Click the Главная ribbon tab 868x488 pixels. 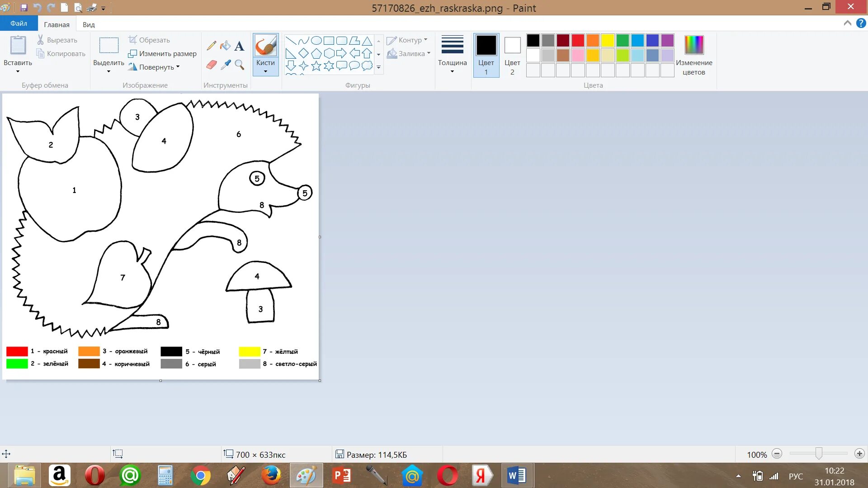tap(57, 24)
